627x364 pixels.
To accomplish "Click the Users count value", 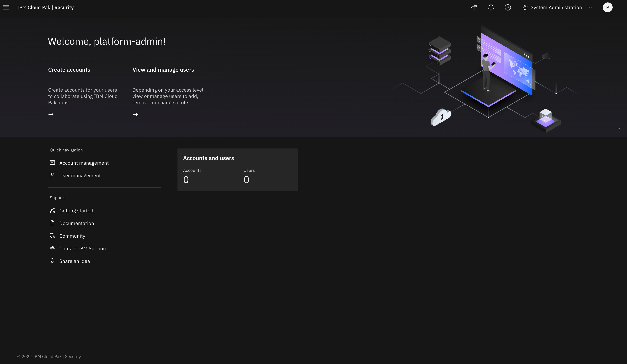I will (x=246, y=180).
